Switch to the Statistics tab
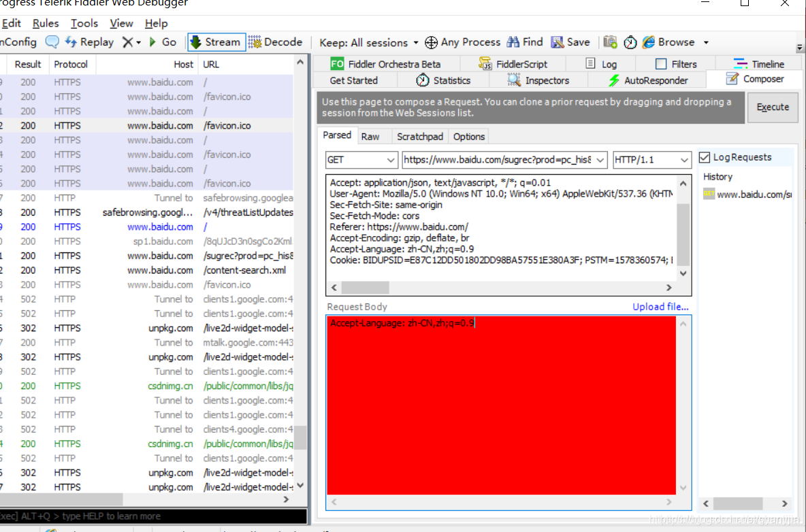Viewport: 806px width, 532px height. coord(443,80)
